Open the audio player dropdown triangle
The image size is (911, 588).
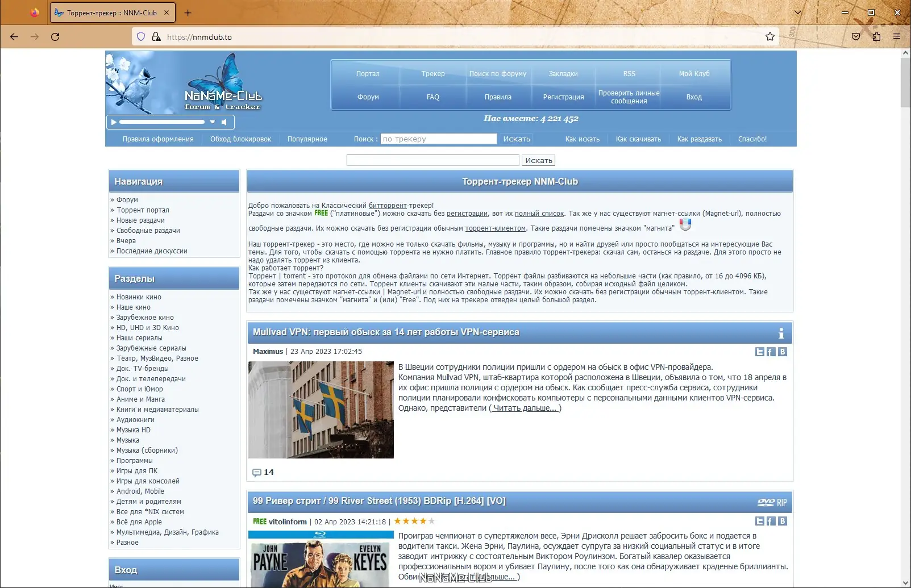point(213,122)
